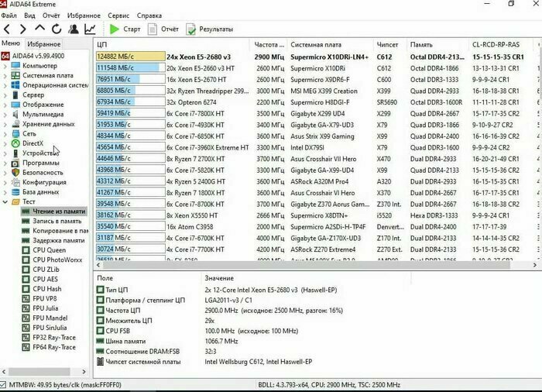The image size is (542, 392).
Task: Click the up-level arrow toolbar icon
Action: pos(39,29)
